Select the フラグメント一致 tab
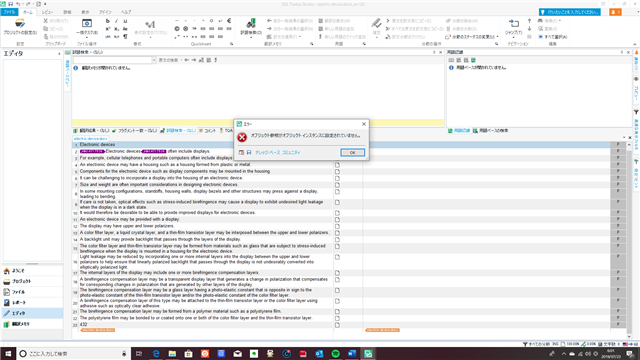The height and width of the screenshot is (360, 640). click(134, 131)
